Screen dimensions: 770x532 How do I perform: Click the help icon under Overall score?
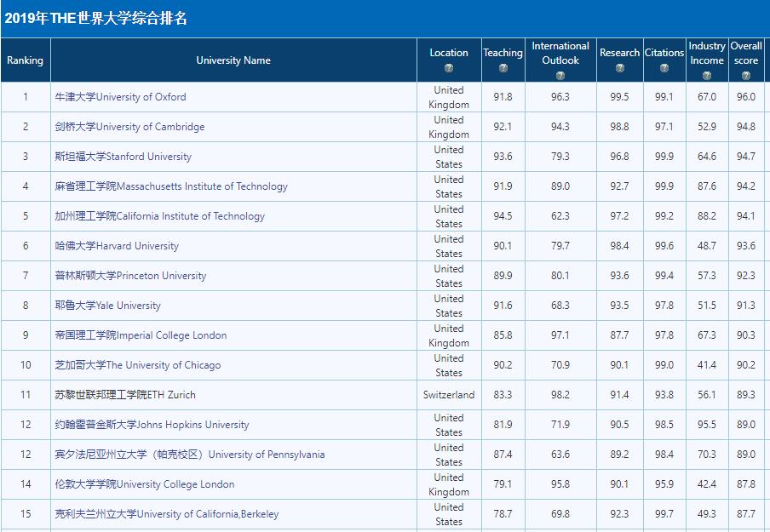(x=746, y=76)
